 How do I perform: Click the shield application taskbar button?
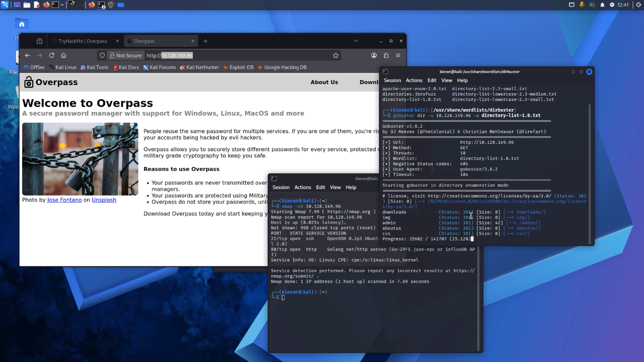tap(111, 5)
